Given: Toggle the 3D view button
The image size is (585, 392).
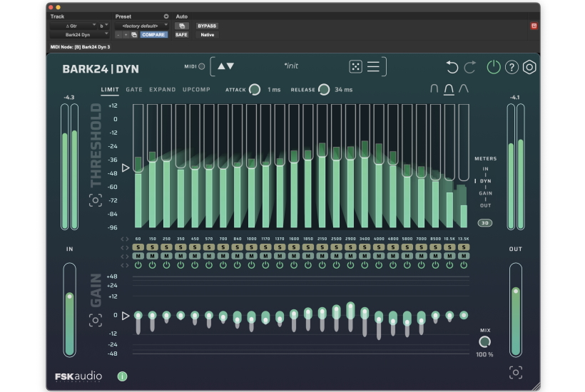Looking at the screenshot, I should tap(485, 223).
